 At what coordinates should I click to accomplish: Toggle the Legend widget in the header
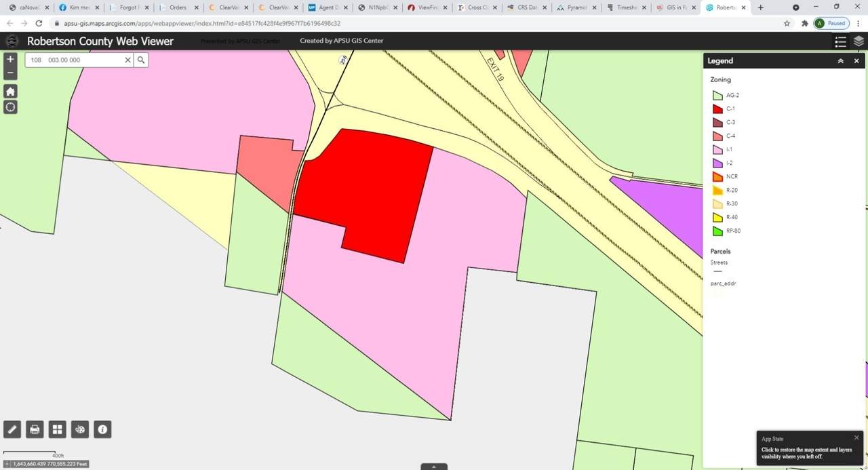tap(840, 41)
